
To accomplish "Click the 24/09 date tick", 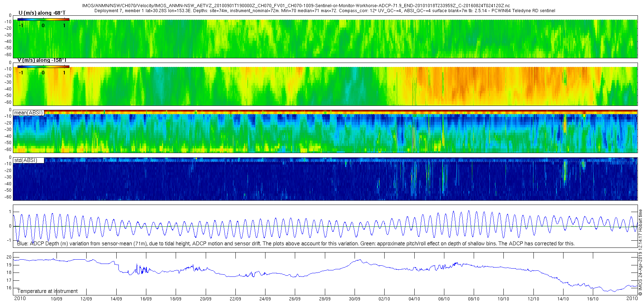I will coord(265,299).
